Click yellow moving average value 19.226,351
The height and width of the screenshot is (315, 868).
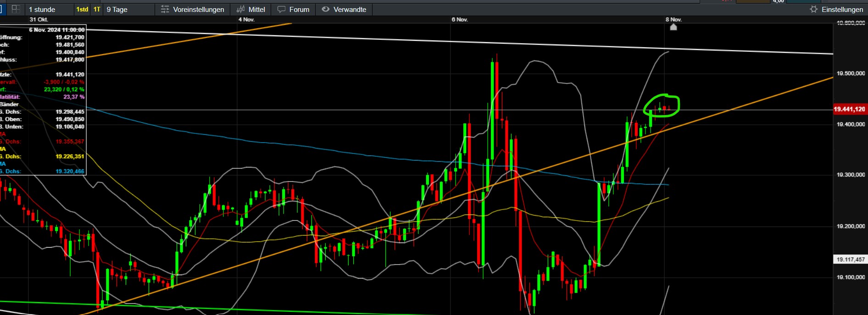tap(70, 156)
